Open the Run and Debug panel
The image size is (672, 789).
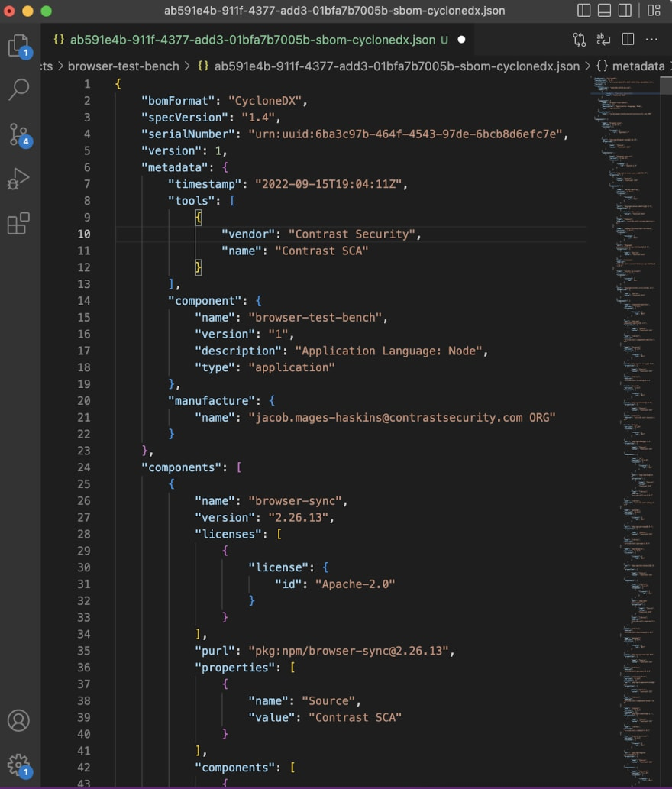pos(18,176)
